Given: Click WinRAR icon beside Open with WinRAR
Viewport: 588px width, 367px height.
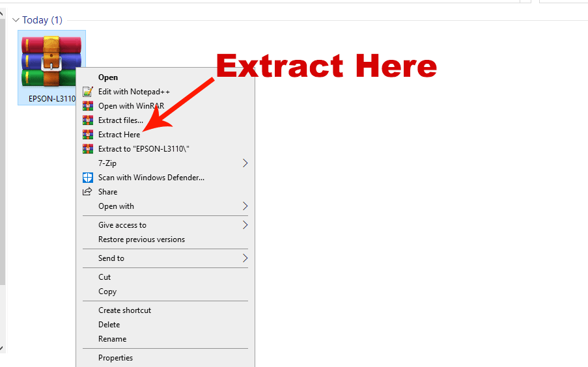Looking at the screenshot, I should point(88,105).
